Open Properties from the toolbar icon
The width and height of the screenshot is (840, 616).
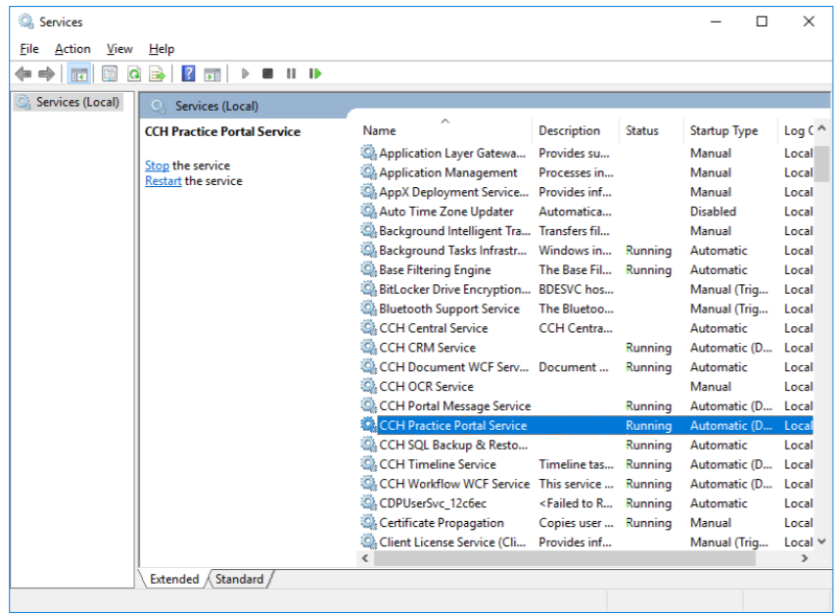[110, 73]
